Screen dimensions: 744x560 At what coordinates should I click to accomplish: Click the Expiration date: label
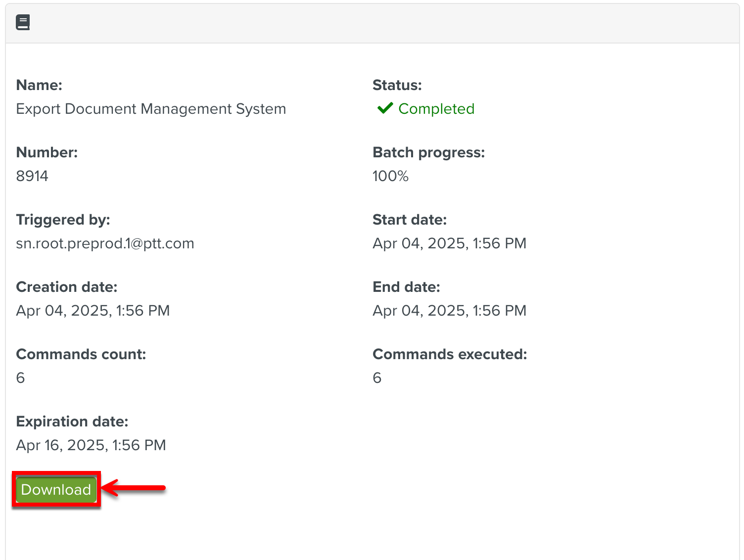click(72, 421)
